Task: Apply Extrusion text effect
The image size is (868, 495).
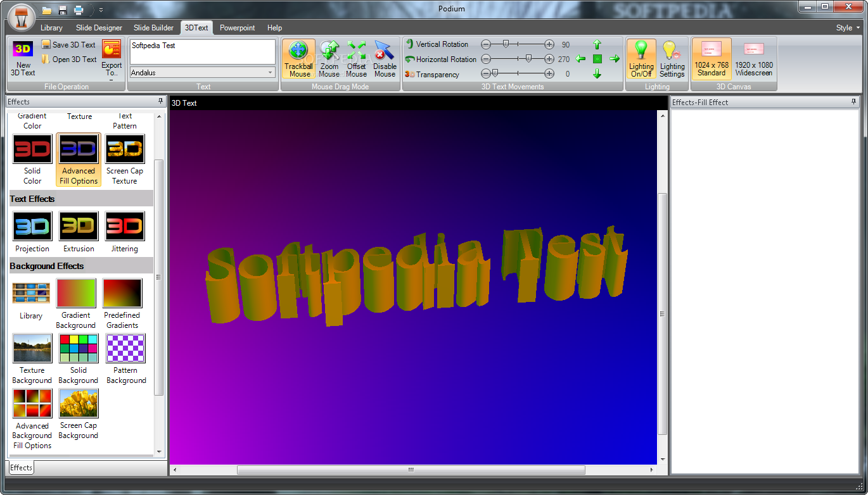Action: pos(79,232)
